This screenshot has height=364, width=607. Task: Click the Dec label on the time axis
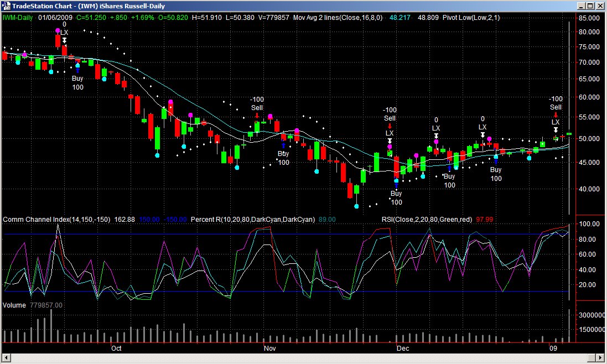click(403, 348)
